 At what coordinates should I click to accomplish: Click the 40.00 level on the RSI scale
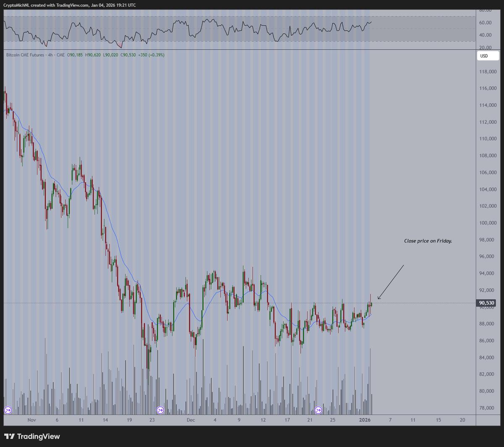point(485,35)
